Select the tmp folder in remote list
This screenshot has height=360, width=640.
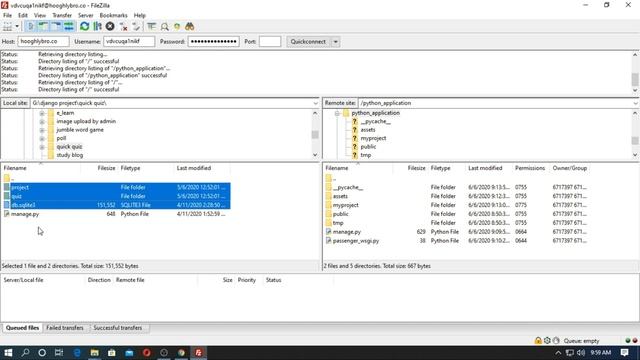(457, 223)
